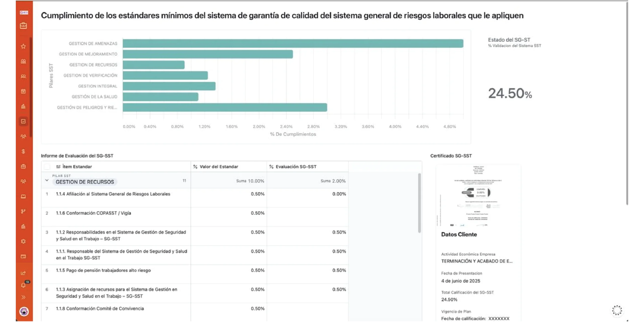The image size is (644, 322).
Task: Open the notifications bell icon
Action: tap(23, 285)
